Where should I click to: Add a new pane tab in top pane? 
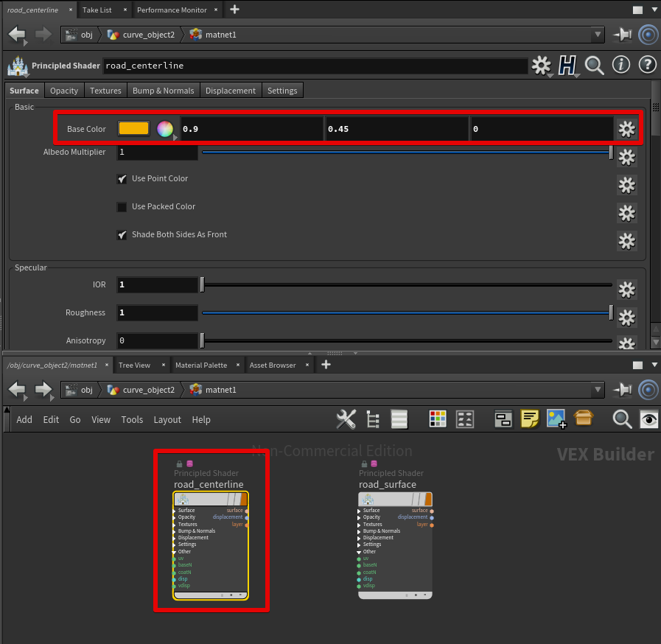click(235, 10)
